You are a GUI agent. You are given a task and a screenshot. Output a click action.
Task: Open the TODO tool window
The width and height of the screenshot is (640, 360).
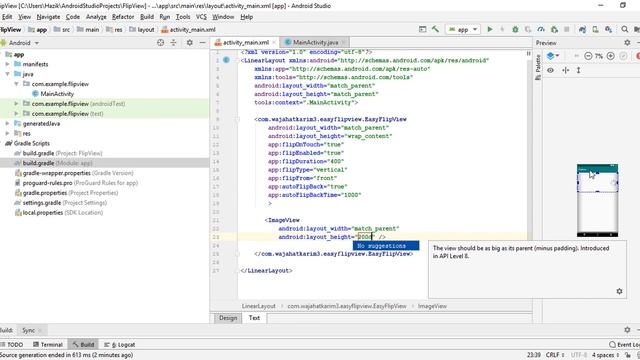[x=12, y=344]
